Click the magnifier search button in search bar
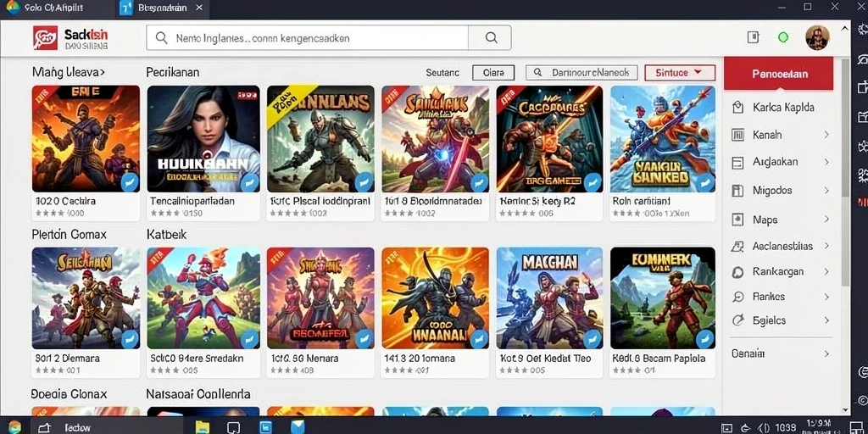Image resolution: width=868 pixels, height=434 pixels. click(491, 37)
